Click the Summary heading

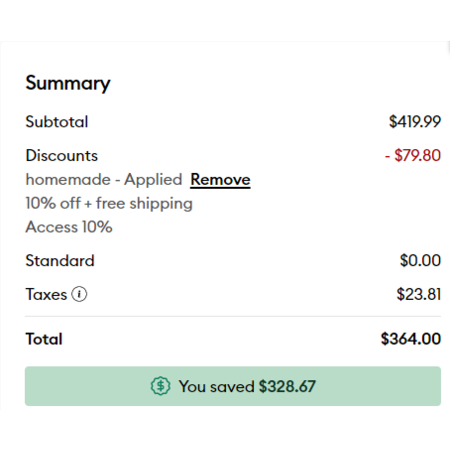pos(68,83)
